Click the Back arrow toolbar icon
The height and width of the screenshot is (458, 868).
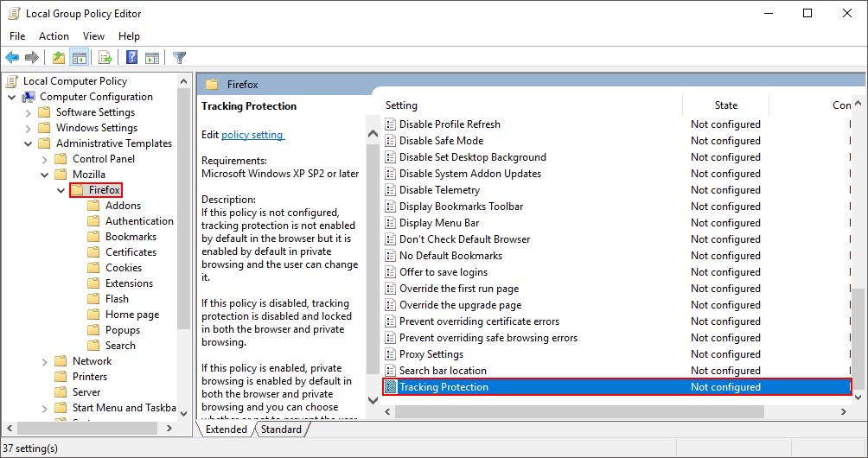[x=12, y=57]
